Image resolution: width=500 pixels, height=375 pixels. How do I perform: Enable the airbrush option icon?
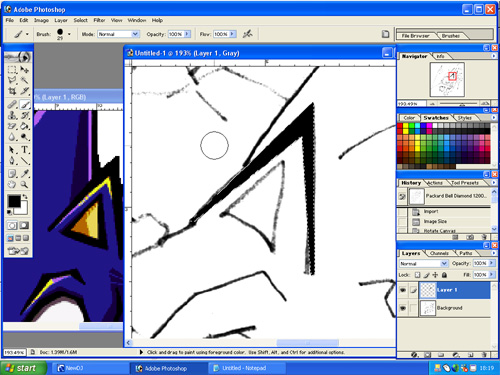tap(247, 34)
